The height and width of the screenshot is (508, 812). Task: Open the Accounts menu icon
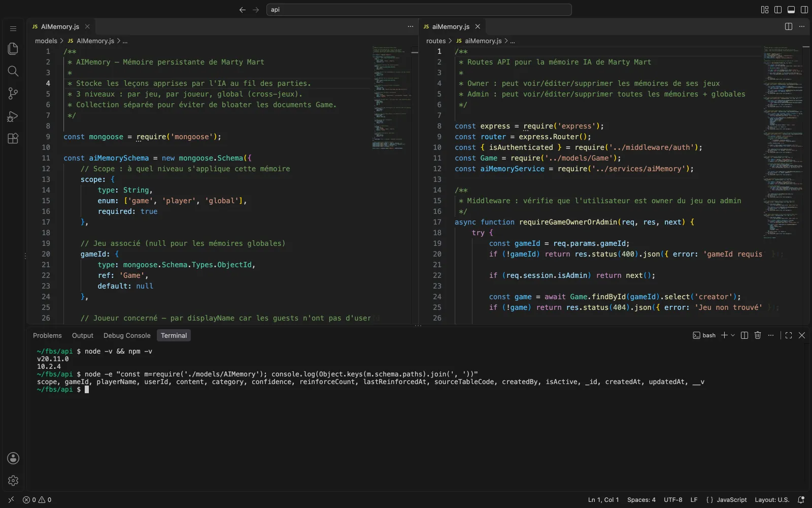tap(13, 458)
